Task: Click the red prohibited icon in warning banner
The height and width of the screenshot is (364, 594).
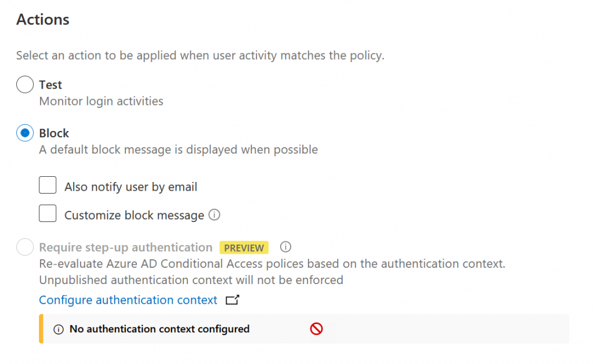Action: (316, 329)
